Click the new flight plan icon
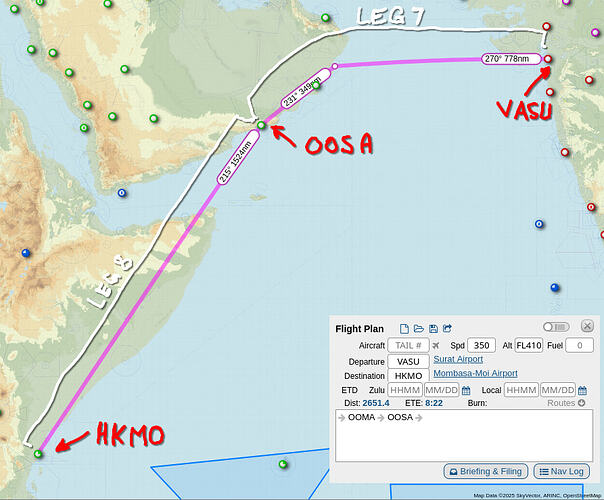 click(x=403, y=328)
